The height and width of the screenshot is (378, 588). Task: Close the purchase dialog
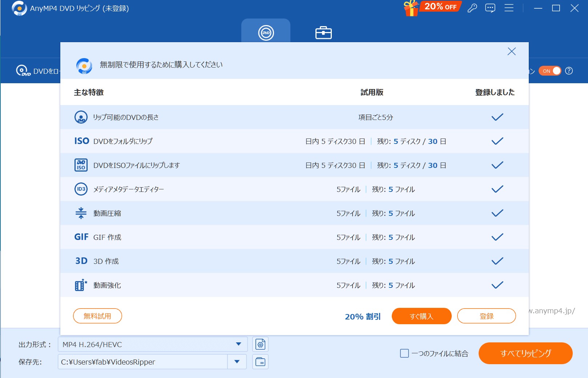(x=511, y=52)
